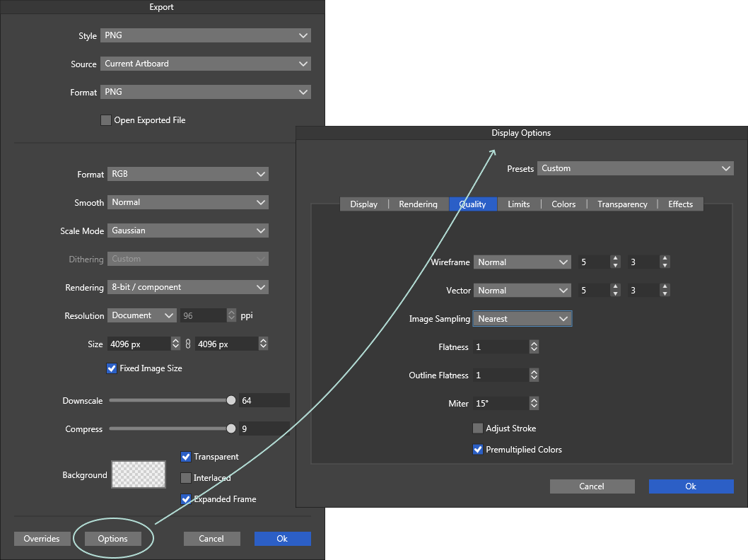Click Ok in the Export dialog

[282, 539]
